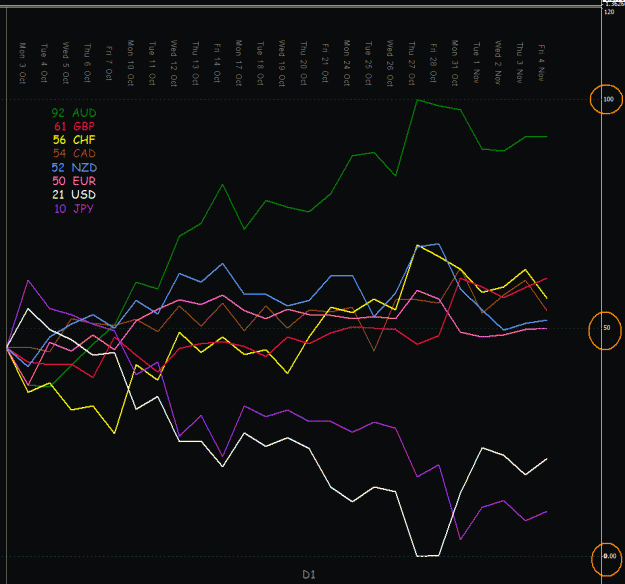Viewport: 625px width, 584px height.
Task: Click the Fri 14 Oct date label
Action: [217, 63]
